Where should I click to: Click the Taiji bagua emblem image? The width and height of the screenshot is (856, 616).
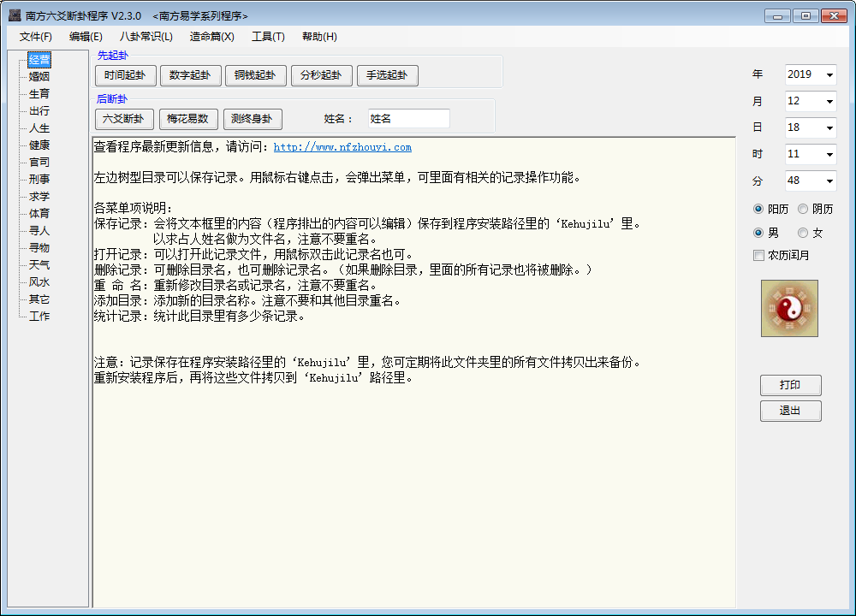click(789, 308)
